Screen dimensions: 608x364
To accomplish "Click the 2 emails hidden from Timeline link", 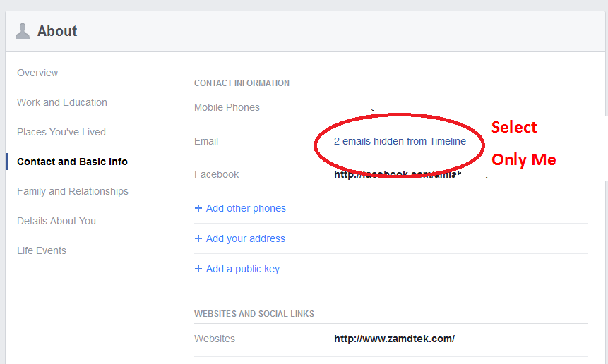I will pos(400,141).
